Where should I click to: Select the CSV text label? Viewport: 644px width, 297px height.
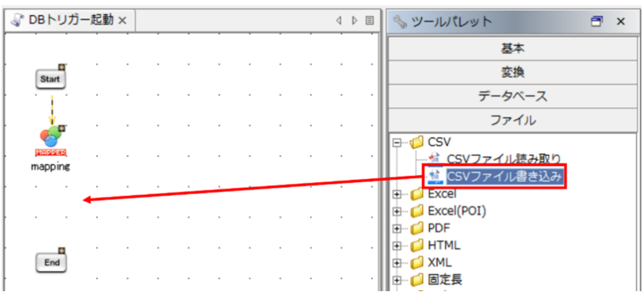pyautogui.click(x=440, y=142)
